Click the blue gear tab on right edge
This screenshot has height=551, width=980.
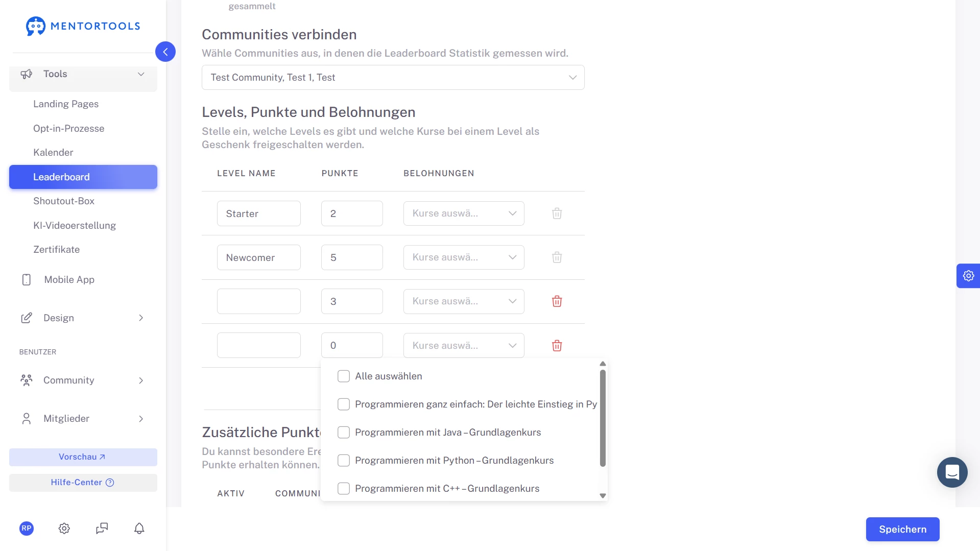tap(968, 276)
